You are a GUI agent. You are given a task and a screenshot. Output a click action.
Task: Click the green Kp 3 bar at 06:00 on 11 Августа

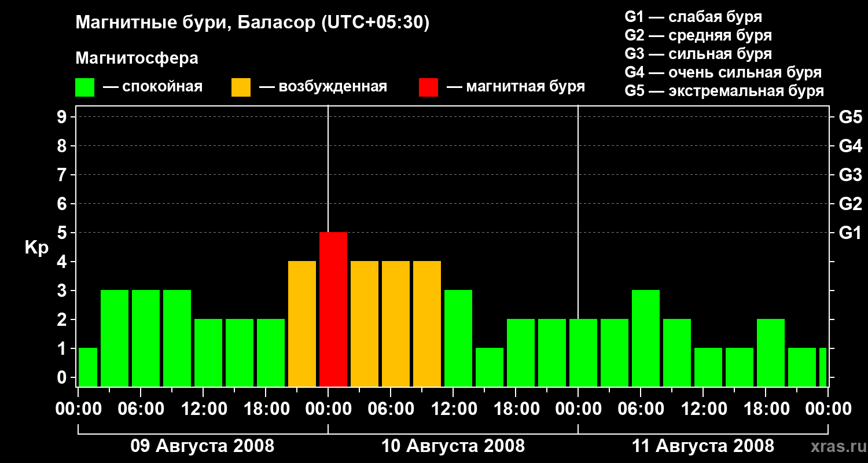click(x=646, y=338)
